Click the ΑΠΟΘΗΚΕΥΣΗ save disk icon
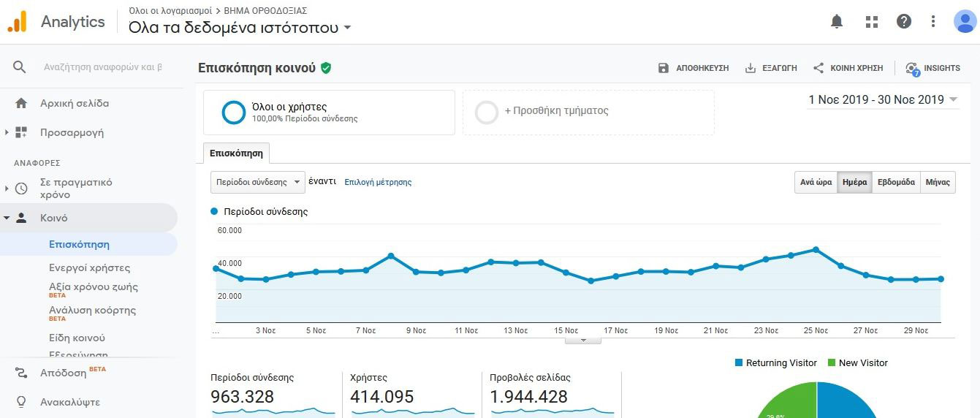The image size is (980, 418). (664, 68)
